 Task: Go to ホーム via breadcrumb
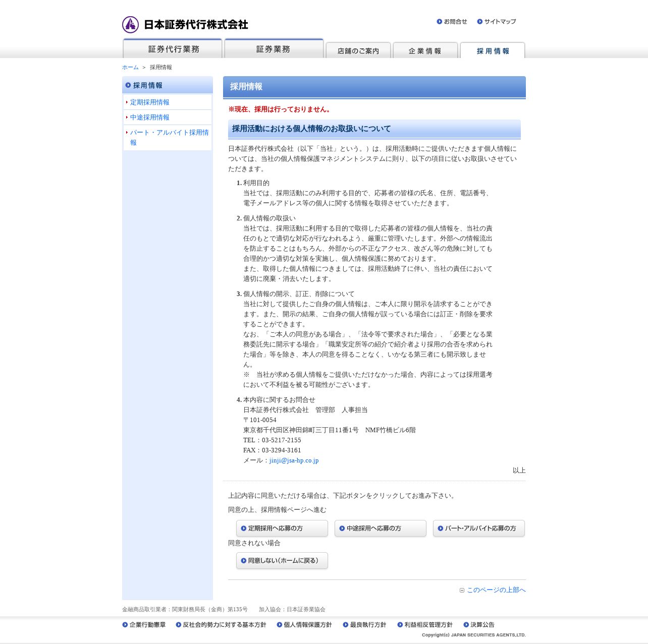(130, 68)
